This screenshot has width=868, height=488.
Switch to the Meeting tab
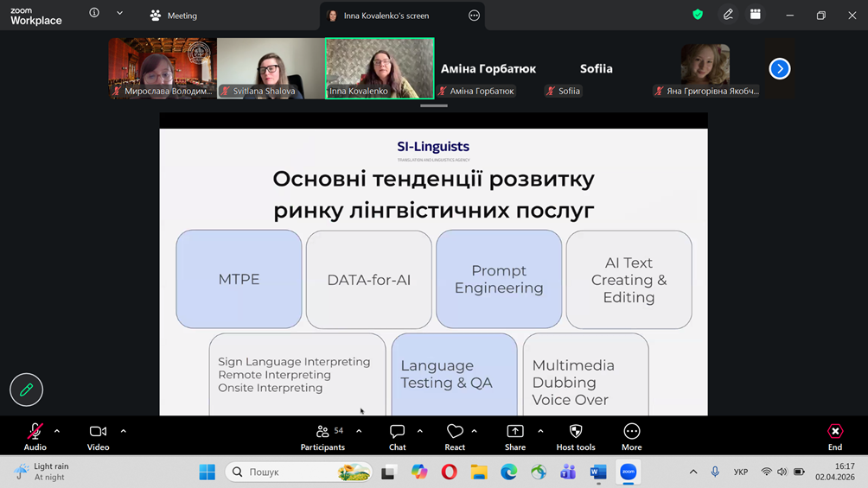click(174, 16)
